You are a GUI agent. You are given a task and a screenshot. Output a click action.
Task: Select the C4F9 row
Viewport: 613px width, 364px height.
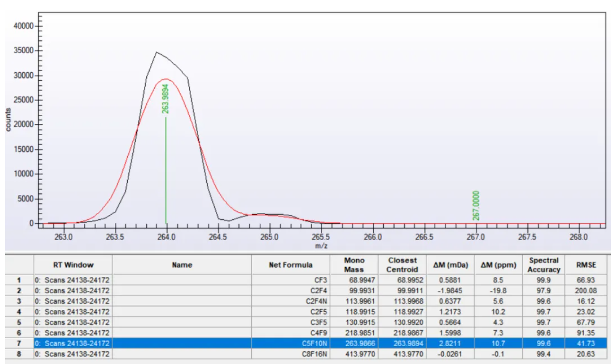point(320,333)
